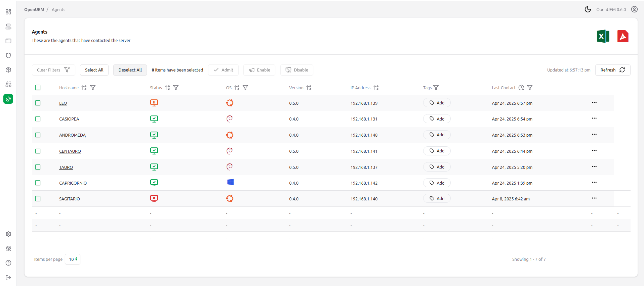
Task: Check the box for CASIOPEA
Action: [x=38, y=119]
